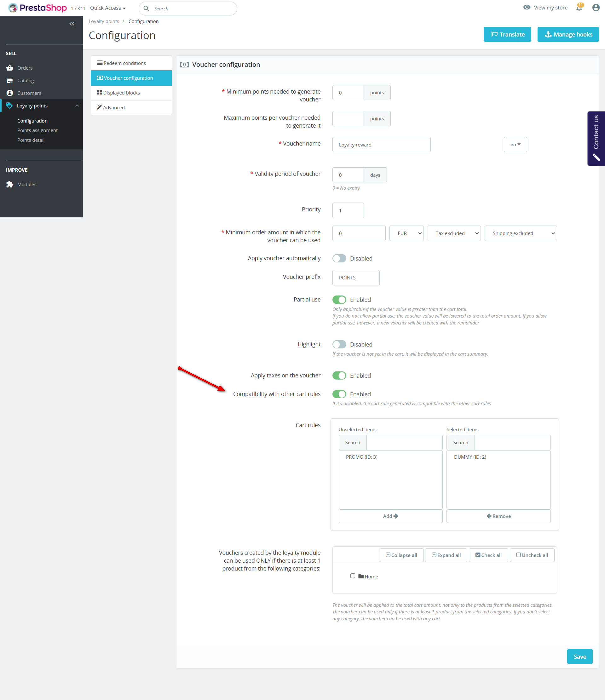Check the Home category checkbox
The width and height of the screenshot is (605, 700).
[353, 576]
